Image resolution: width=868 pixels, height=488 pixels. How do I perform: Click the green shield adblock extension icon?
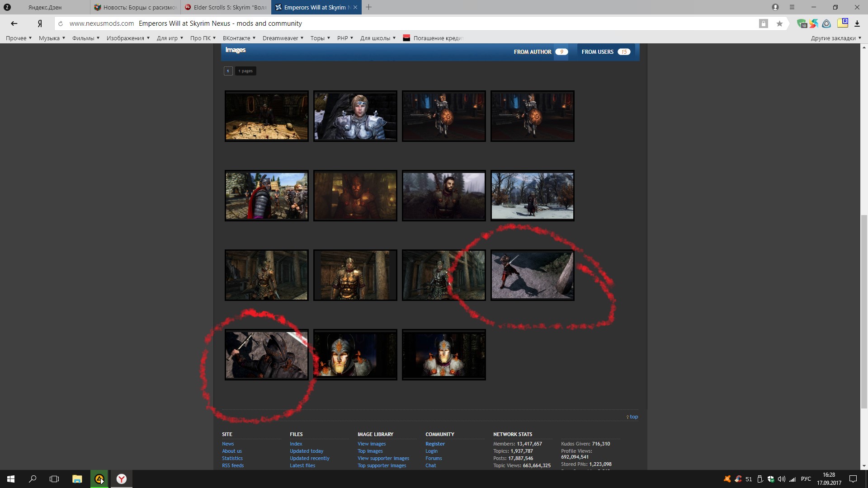click(x=802, y=23)
